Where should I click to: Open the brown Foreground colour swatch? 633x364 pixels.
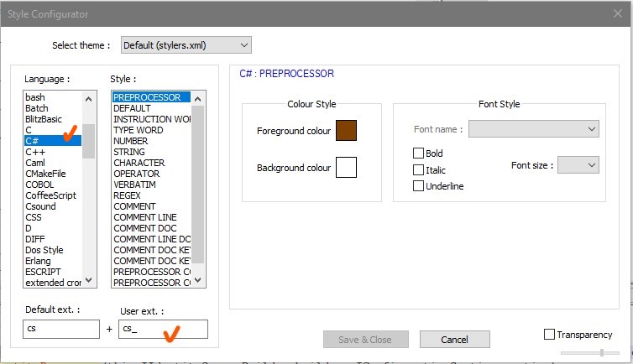point(346,131)
